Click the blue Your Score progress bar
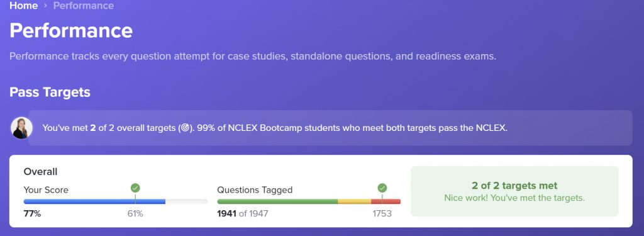This screenshot has width=644, height=236. coord(94,202)
